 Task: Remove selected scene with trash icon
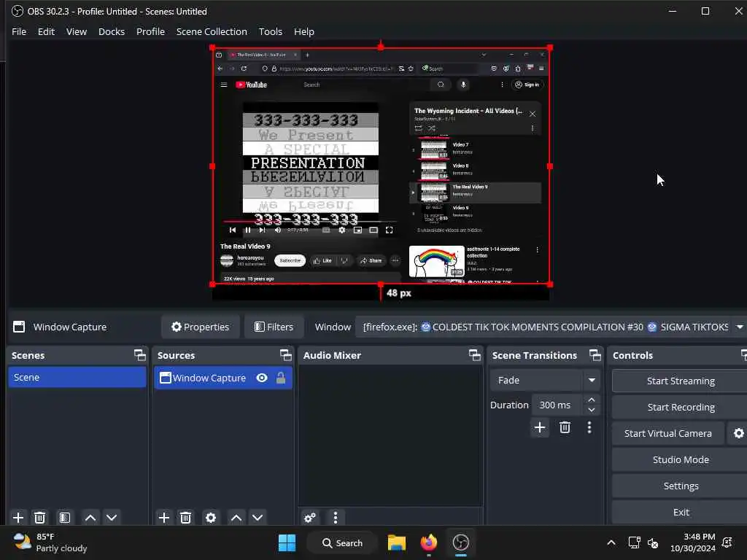point(39,518)
